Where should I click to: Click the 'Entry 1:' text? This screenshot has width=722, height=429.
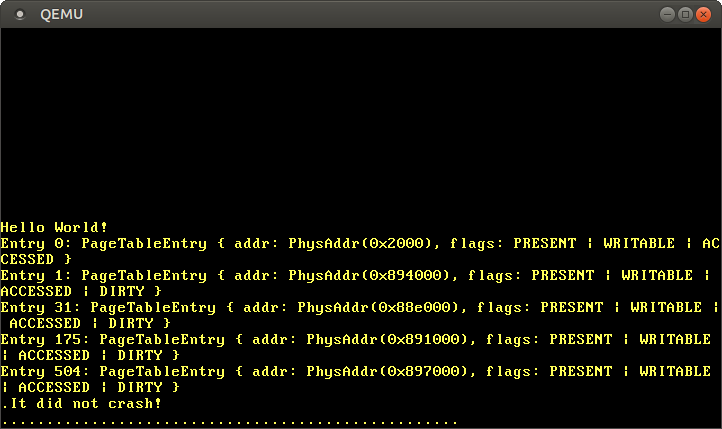(x=36, y=275)
